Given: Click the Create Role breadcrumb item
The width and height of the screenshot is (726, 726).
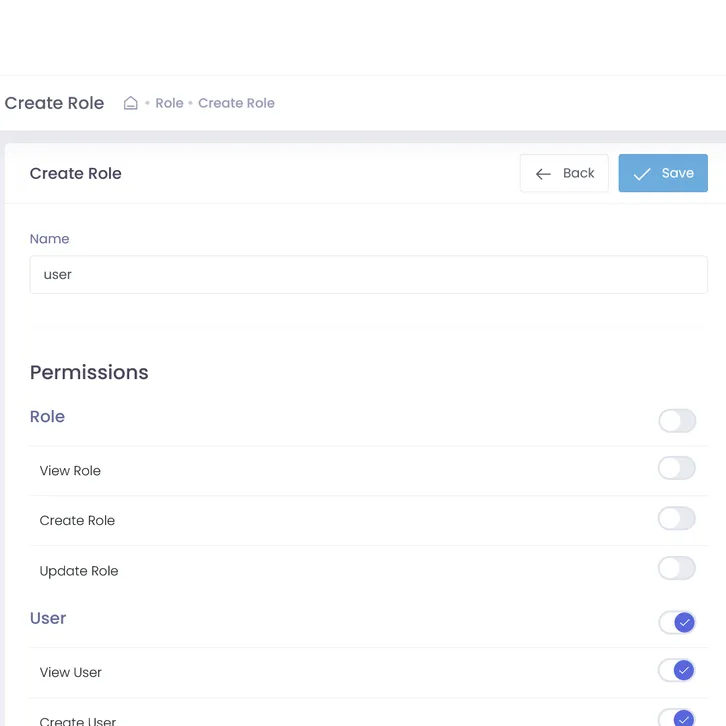Looking at the screenshot, I should [x=236, y=103].
